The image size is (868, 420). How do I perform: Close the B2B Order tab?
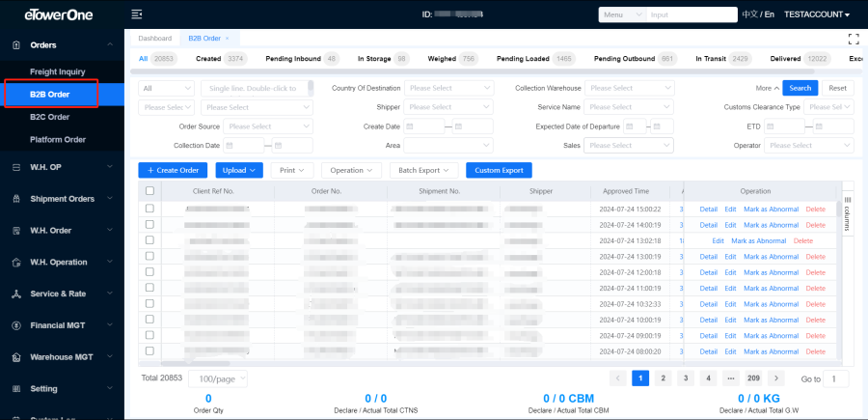coord(228,39)
